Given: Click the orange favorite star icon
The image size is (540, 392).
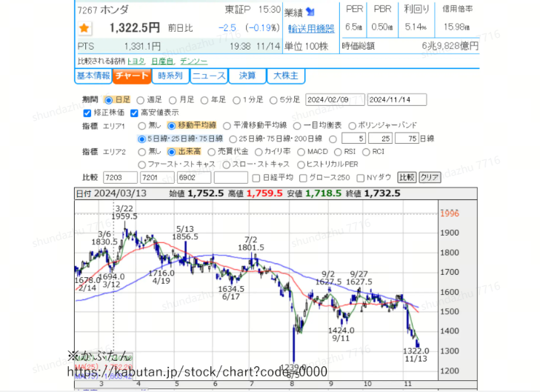Looking at the screenshot, I should click(84, 28).
